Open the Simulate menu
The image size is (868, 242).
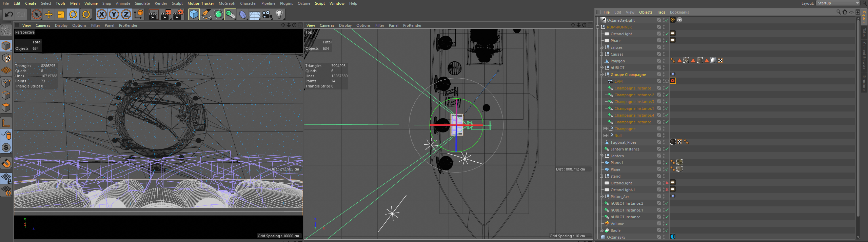[x=142, y=3]
